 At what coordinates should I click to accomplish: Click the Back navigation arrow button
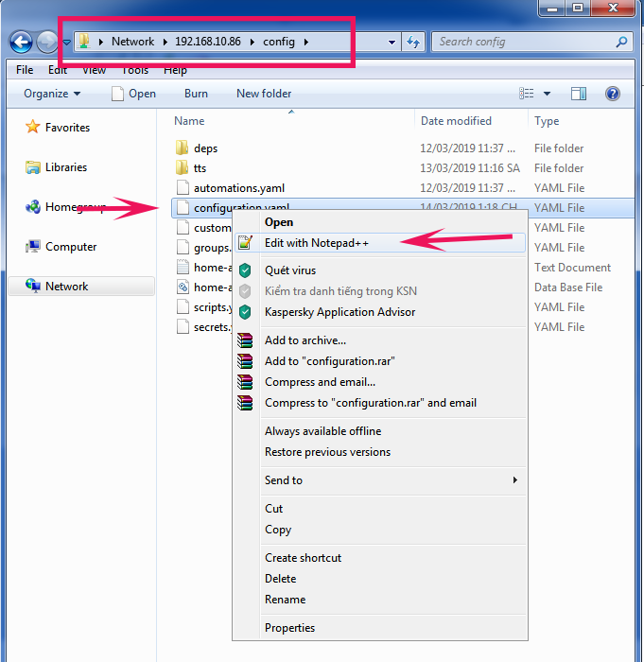[21, 42]
